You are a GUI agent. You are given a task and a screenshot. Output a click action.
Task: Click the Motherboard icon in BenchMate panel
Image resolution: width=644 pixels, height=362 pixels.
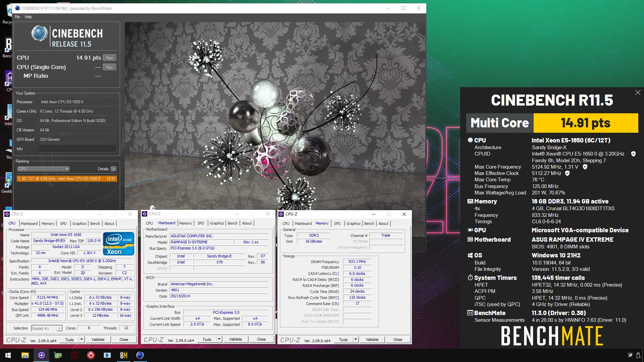pos(470,240)
